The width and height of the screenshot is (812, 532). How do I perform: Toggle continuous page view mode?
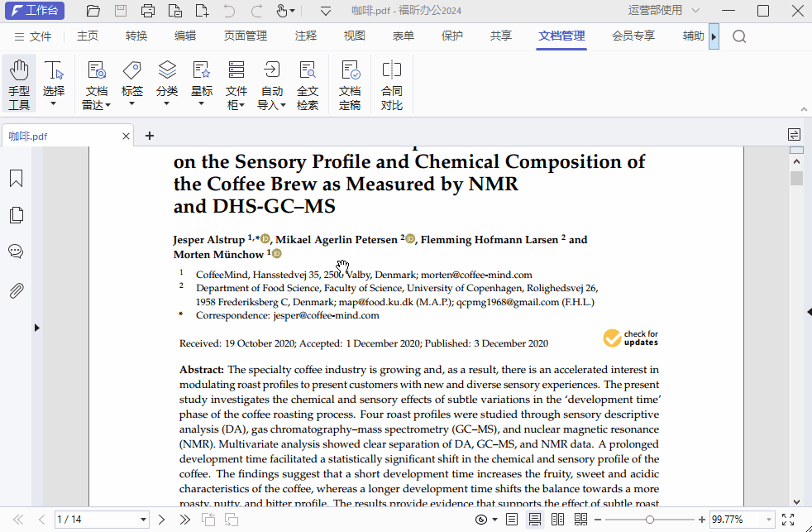tap(535, 520)
